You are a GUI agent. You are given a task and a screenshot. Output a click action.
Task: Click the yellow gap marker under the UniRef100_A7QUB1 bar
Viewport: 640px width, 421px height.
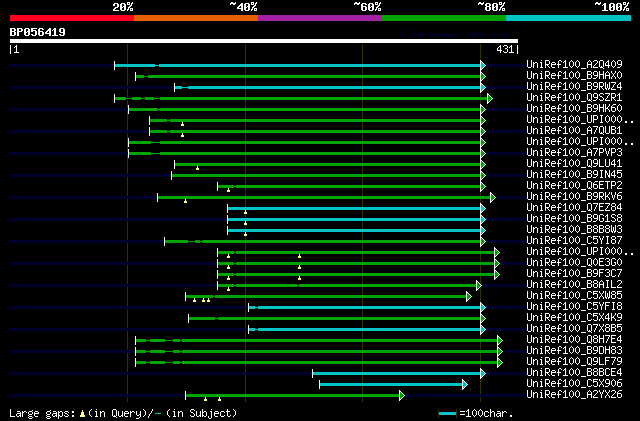(x=182, y=135)
